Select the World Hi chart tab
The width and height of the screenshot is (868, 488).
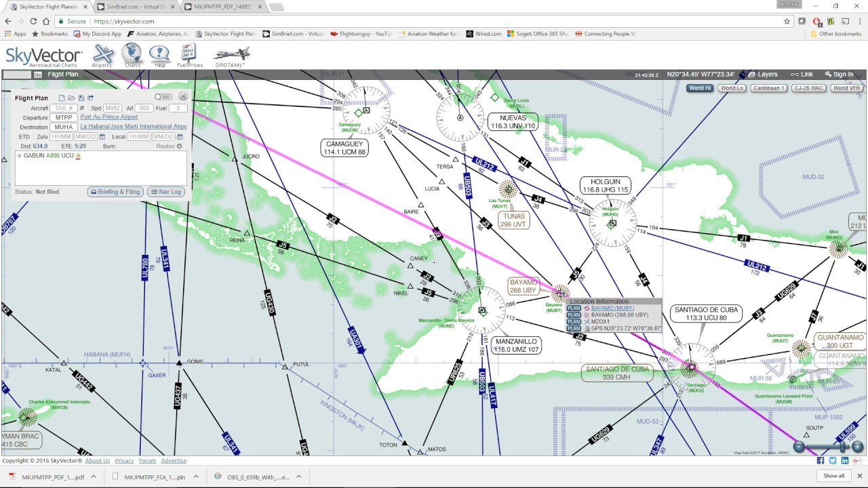(700, 88)
